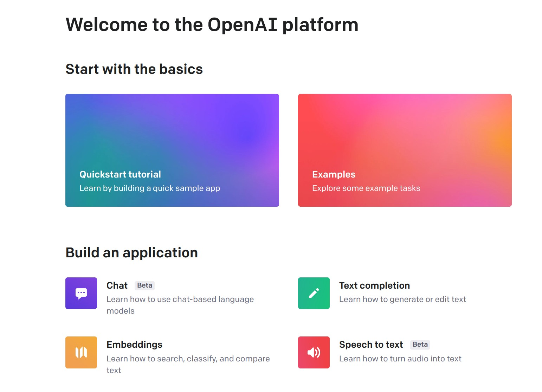Open the Quickstart tutorial card
The width and height of the screenshot is (542, 392).
172,150
